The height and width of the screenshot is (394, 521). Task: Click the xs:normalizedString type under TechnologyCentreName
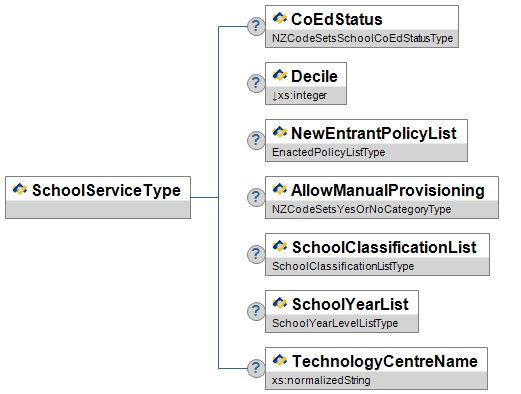click(x=321, y=380)
